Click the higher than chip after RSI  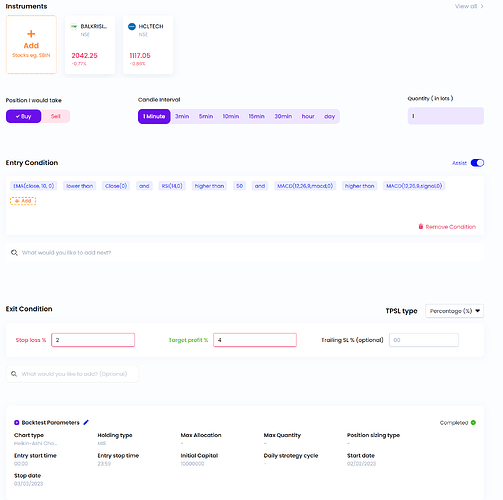(209, 186)
